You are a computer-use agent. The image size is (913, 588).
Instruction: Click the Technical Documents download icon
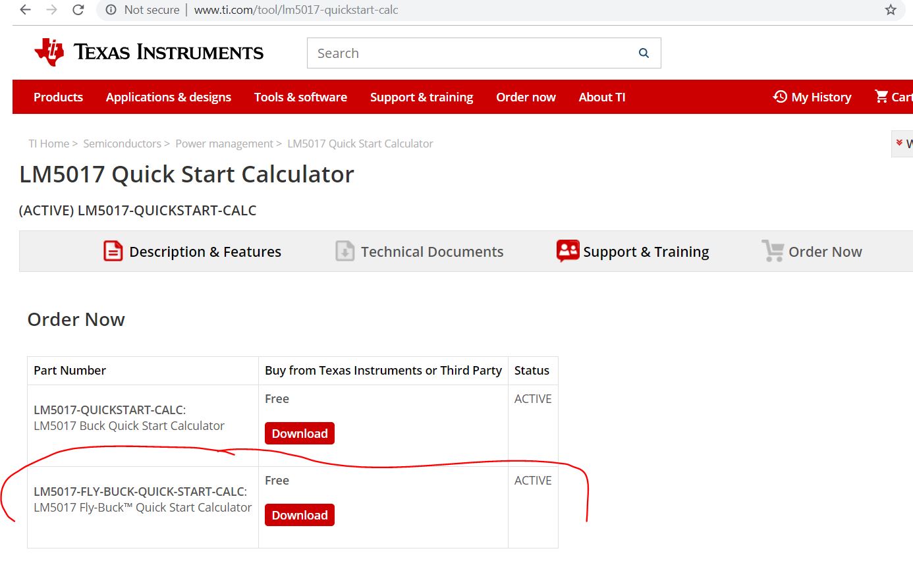[345, 251]
